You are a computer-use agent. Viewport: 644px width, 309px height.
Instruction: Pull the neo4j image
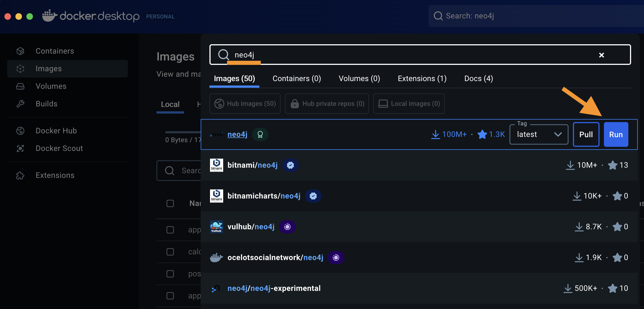[x=586, y=134]
